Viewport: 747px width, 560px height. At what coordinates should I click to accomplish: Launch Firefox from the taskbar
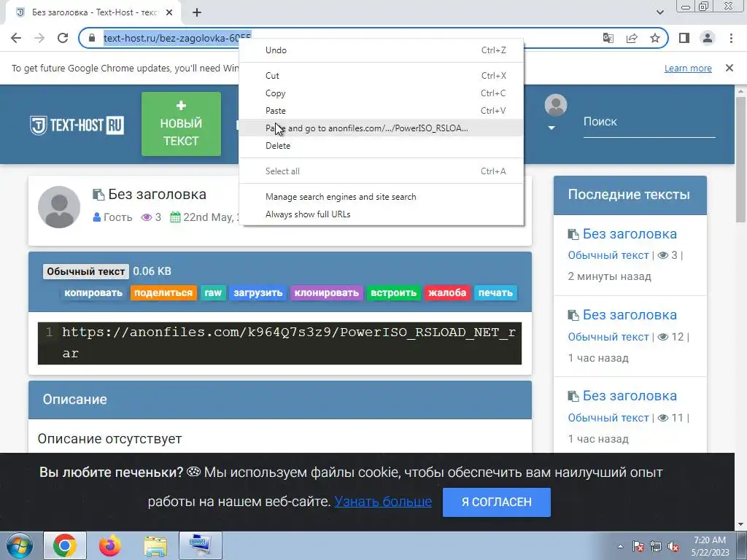click(x=110, y=545)
